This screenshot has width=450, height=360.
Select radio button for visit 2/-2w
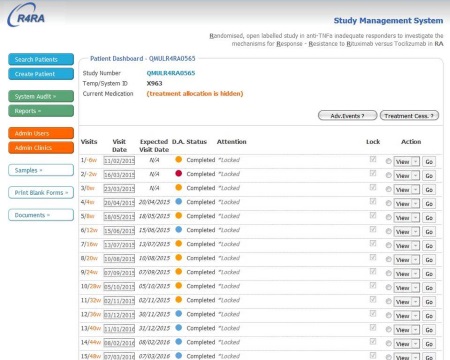[388, 175]
